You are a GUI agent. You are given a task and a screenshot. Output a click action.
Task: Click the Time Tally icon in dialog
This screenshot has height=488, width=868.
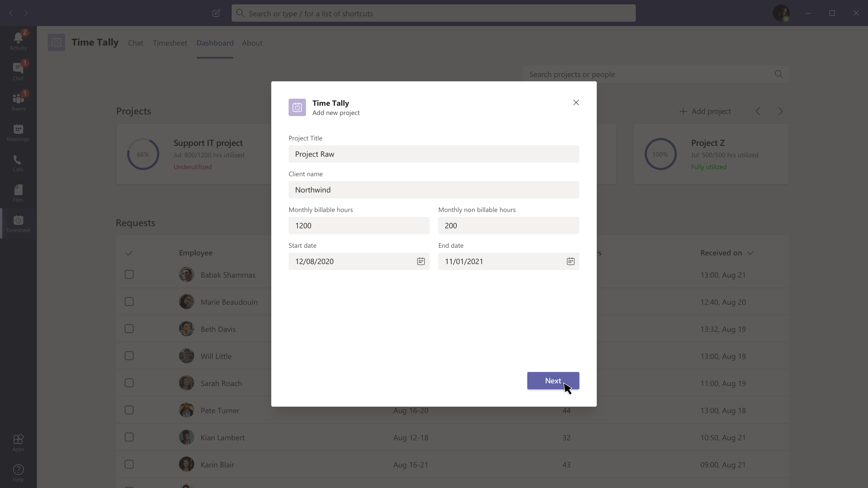click(297, 107)
